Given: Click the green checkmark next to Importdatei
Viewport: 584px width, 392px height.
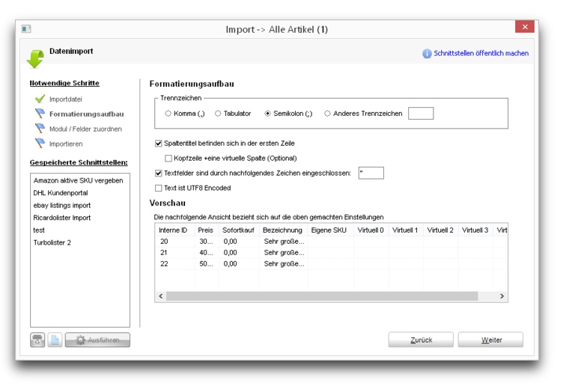Looking at the screenshot, I should pyautogui.click(x=40, y=99).
